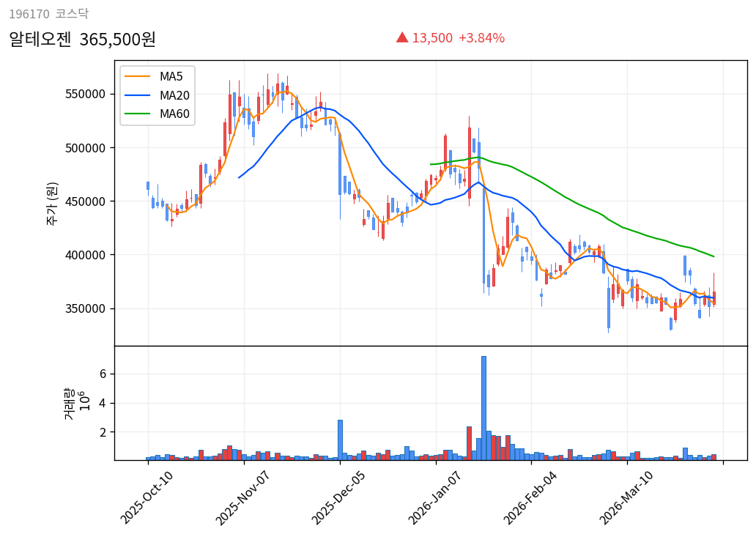Click the 거래량 volume axis title
This screenshot has width=756, height=537.
click(69, 403)
